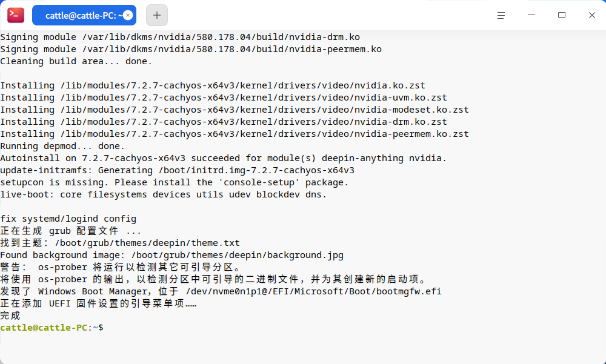Click the 'fix systemd/logind config' line
Screen dimensions: 606x364
(68, 219)
